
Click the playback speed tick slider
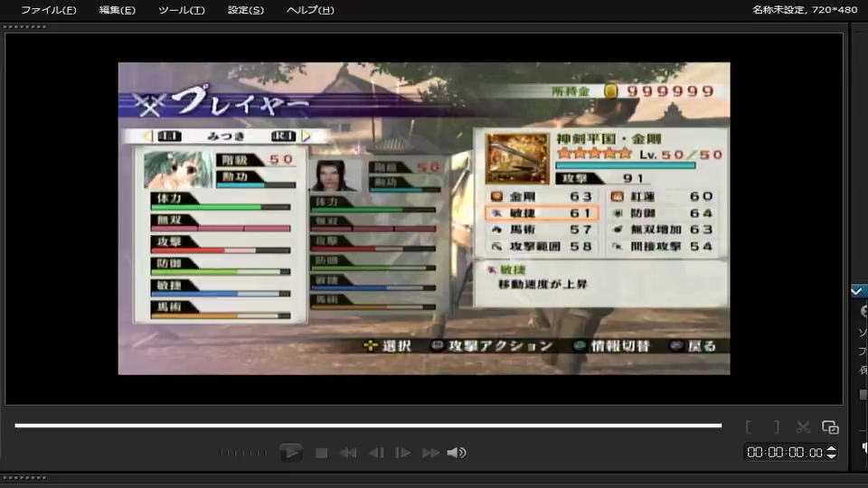243,453
